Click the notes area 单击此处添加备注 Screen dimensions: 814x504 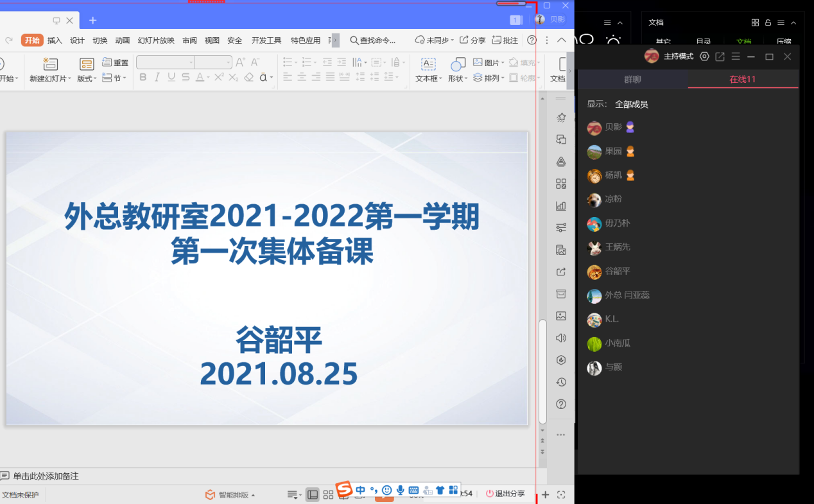(x=45, y=476)
